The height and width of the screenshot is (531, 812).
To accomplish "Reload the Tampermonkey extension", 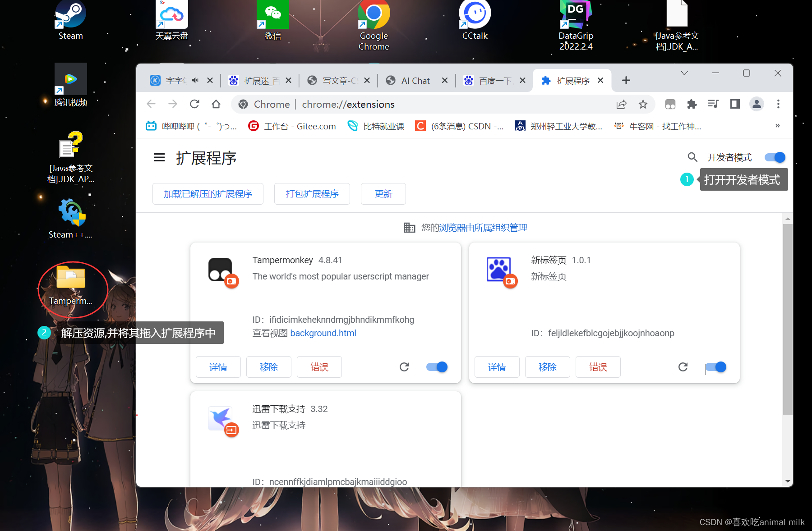I will tap(404, 367).
